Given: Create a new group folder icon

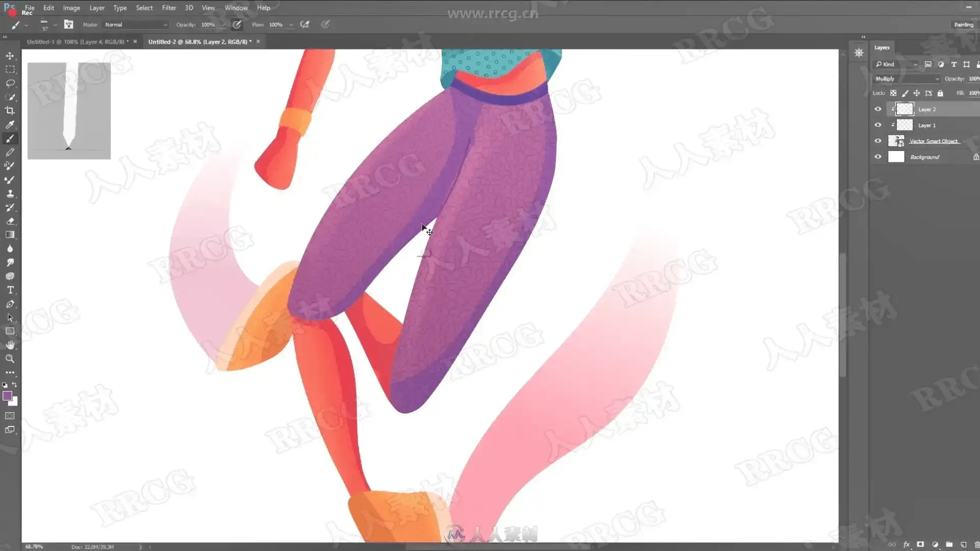Looking at the screenshot, I should [x=949, y=544].
